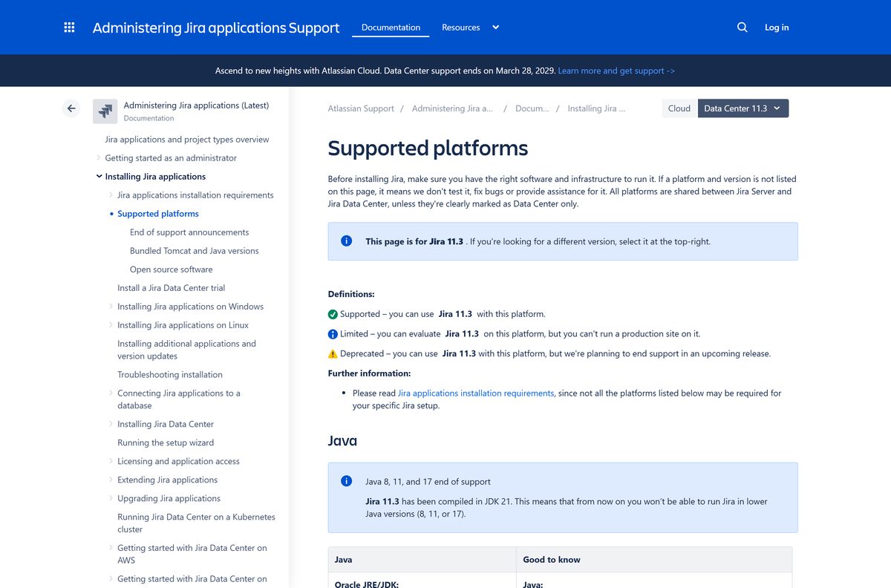
Task: Open Learn more and get support link
Action: pos(616,71)
